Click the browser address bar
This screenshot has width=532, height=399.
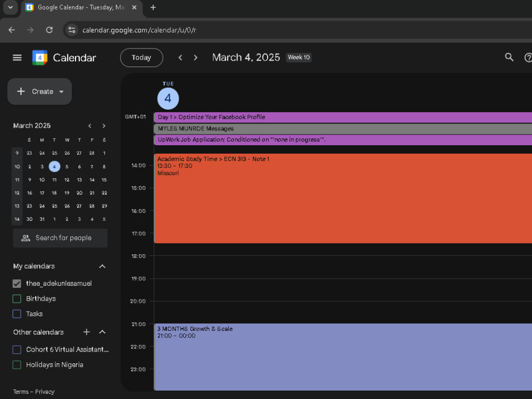298,30
